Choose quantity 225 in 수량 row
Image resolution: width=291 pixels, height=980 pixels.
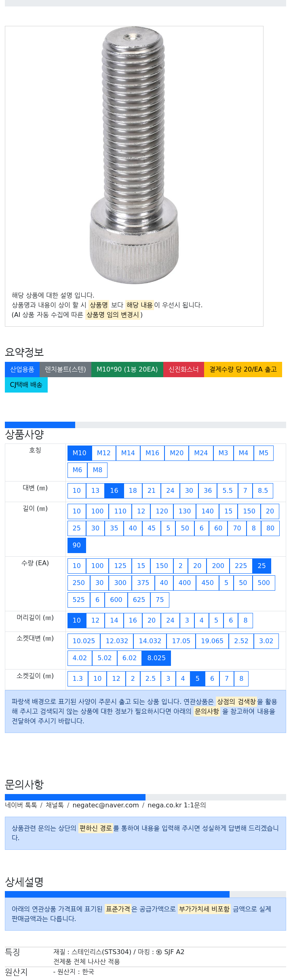point(241,566)
